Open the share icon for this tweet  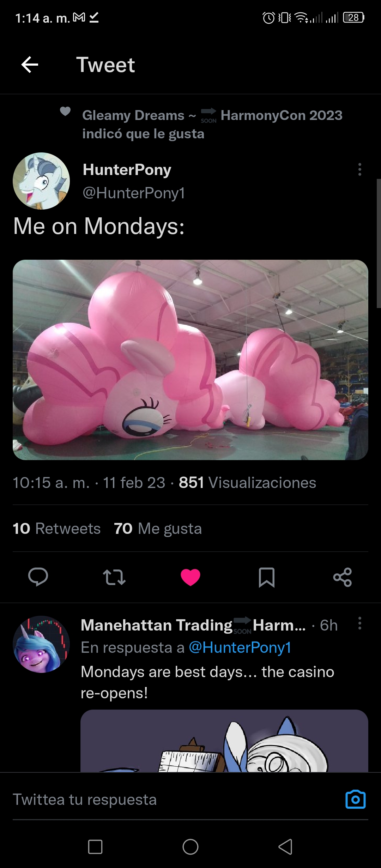click(343, 577)
